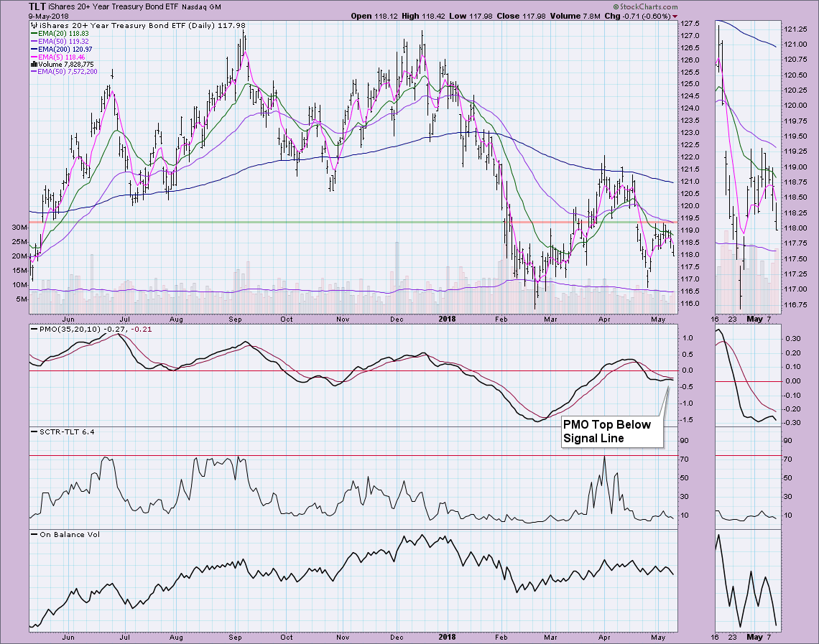Click the 127.5 price axis label
Image resolution: width=819 pixels, height=644 pixels.
tap(690, 24)
